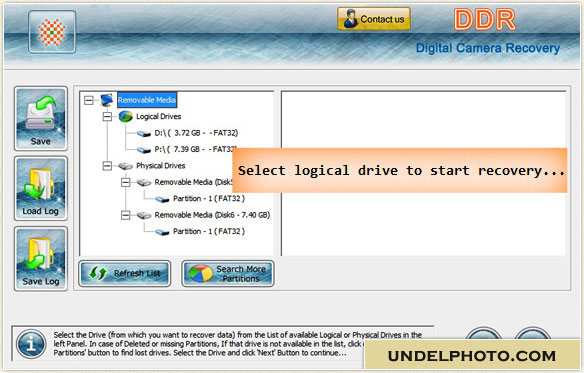Select Removable Media Disk6 - 7.40 GB

point(212,215)
